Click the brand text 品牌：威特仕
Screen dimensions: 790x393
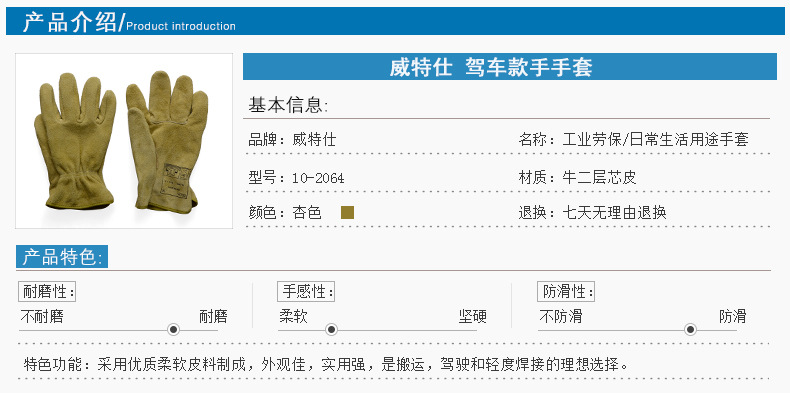pos(292,140)
